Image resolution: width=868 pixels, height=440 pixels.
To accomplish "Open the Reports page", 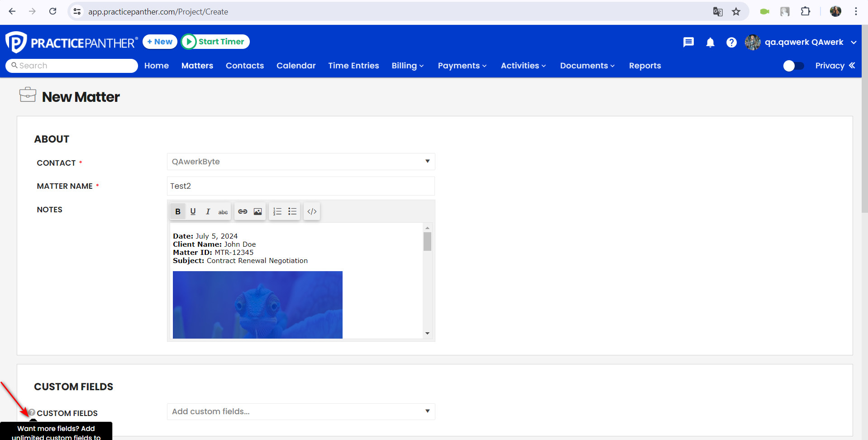I will (x=645, y=66).
